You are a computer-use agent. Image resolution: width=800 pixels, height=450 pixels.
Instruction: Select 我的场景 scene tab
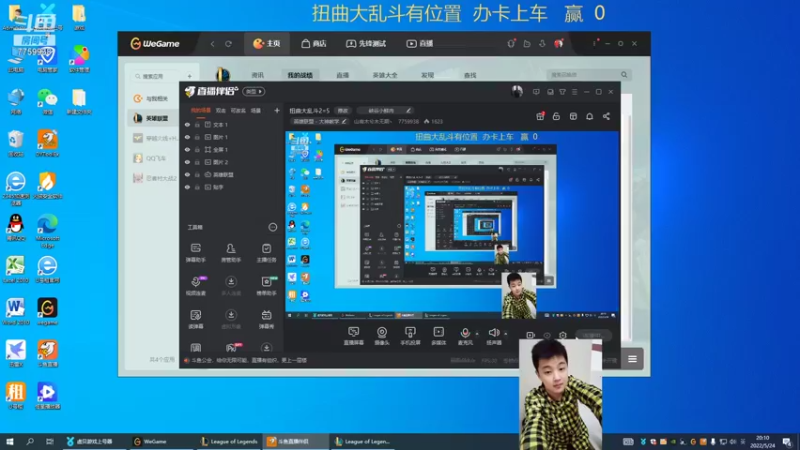201,110
